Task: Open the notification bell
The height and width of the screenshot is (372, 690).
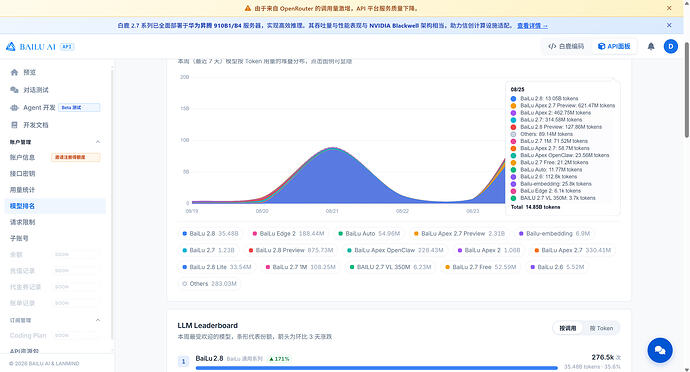Action: point(651,46)
